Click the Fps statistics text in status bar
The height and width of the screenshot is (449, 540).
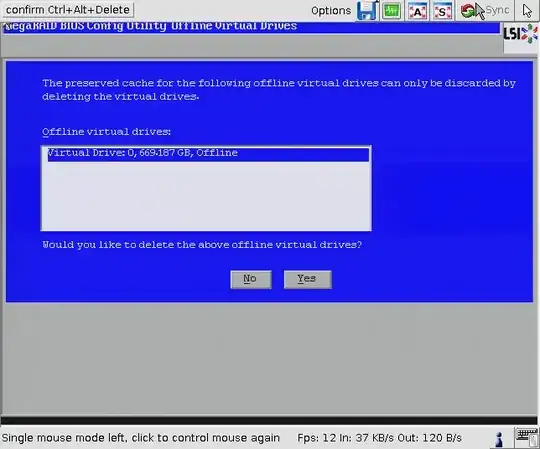(379, 438)
